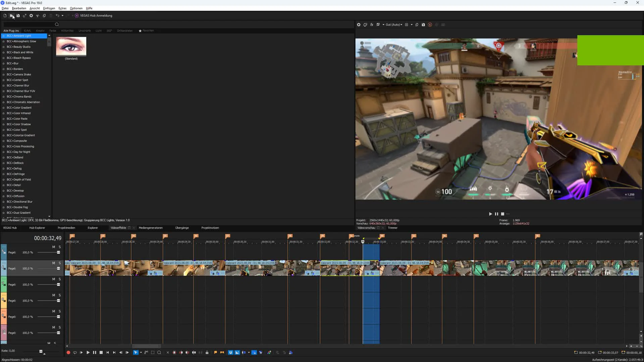
Task: Open project properties gear in main toolbar
Action: click(31, 16)
